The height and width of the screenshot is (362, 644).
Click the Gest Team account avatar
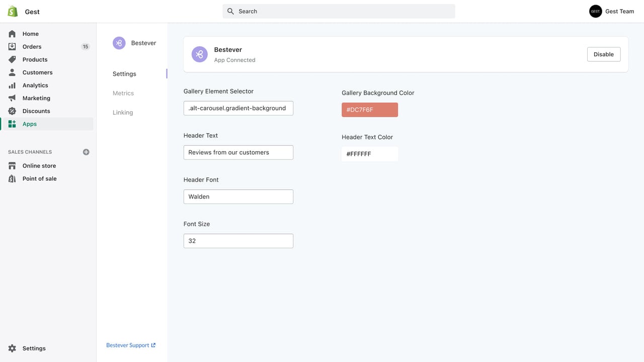[596, 11]
